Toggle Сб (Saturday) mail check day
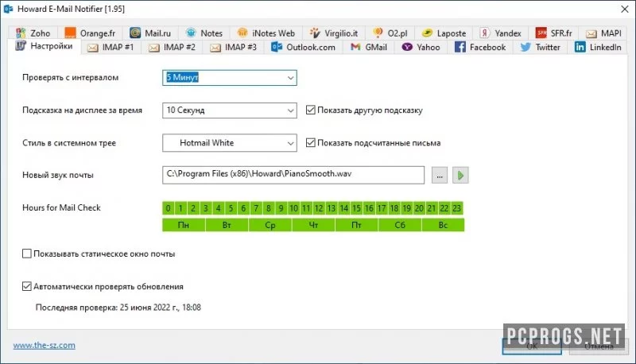Screen dimensions: 636x364 click(x=400, y=225)
